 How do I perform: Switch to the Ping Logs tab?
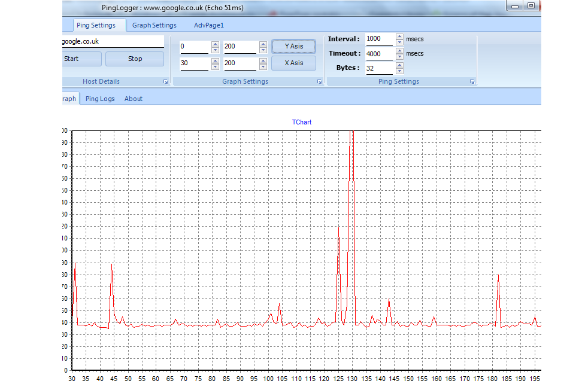[100, 99]
